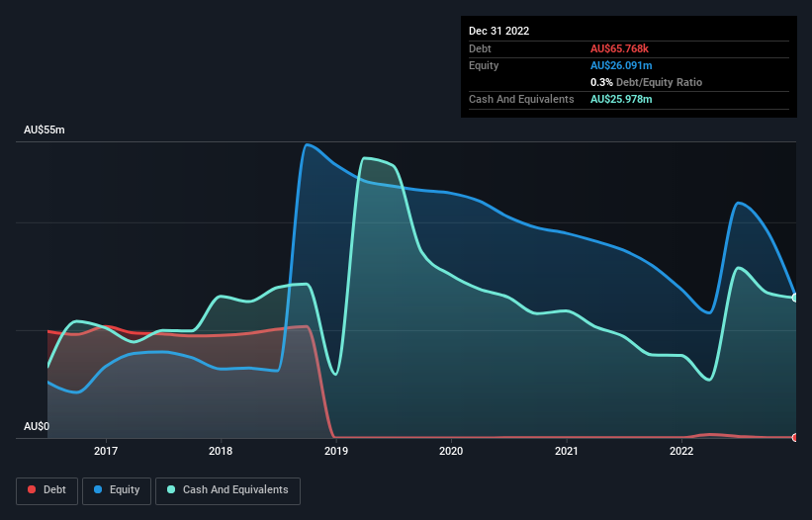812x520 pixels.
Task: Click the AU$0 axis label
Action: pyautogui.click(x=37, y=426)
